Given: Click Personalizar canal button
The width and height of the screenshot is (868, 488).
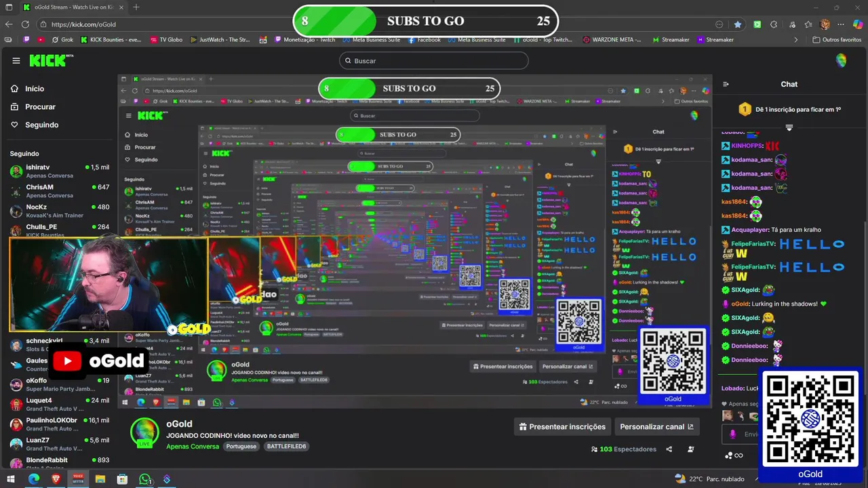Looking at the screenshot, I should point(656,426).
